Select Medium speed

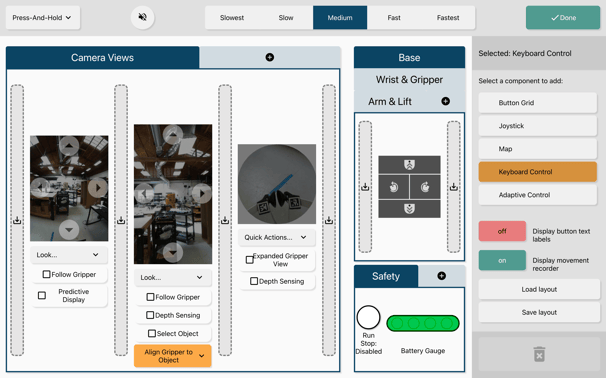click(x=340, y=17)
